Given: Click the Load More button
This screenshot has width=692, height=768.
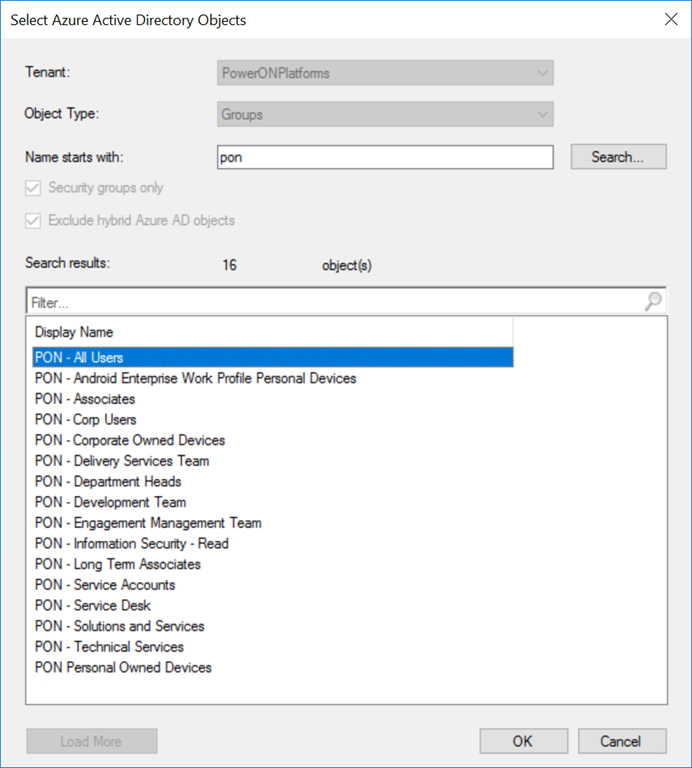Looking at the screenshot, I should tap(92, 741).
